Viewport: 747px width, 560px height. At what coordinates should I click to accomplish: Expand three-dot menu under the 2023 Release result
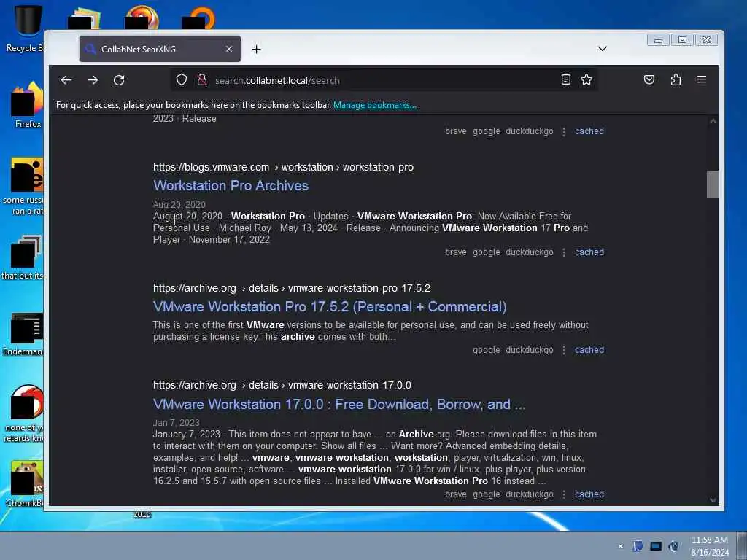click(x=564, y=131)
